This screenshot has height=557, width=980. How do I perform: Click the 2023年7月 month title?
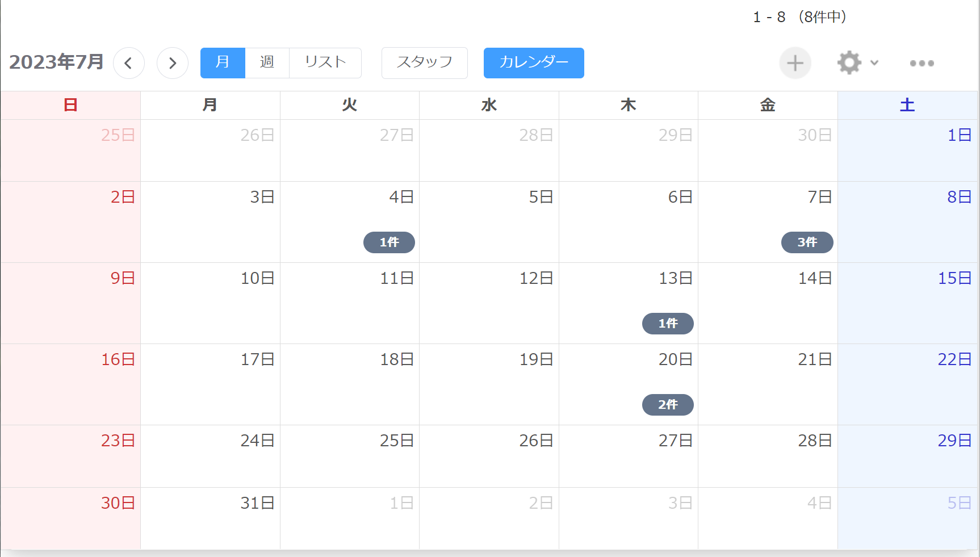pos(56,62)
